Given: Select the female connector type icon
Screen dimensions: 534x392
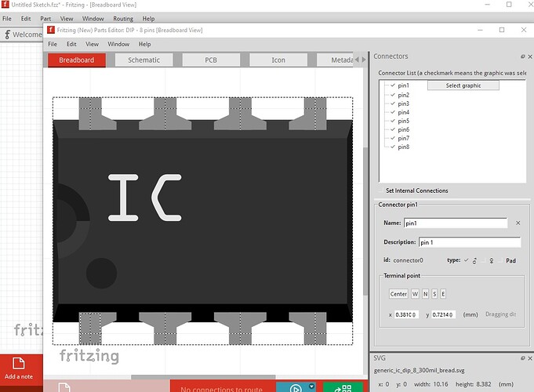Looking at the screenshot, I should [492, 260].
